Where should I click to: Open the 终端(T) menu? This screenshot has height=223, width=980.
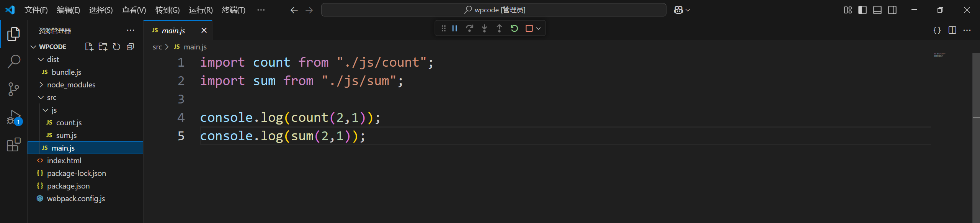[x=234, y=10]
